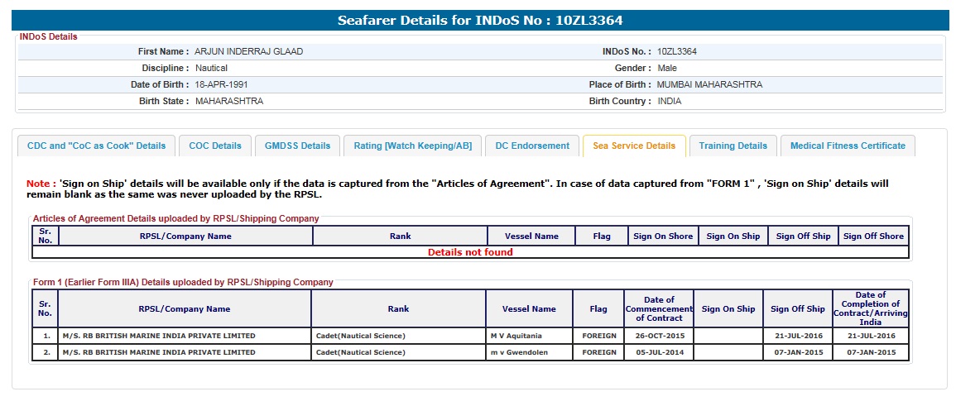Select the INDoS No. value 10ZL3364

coord(677,51)
